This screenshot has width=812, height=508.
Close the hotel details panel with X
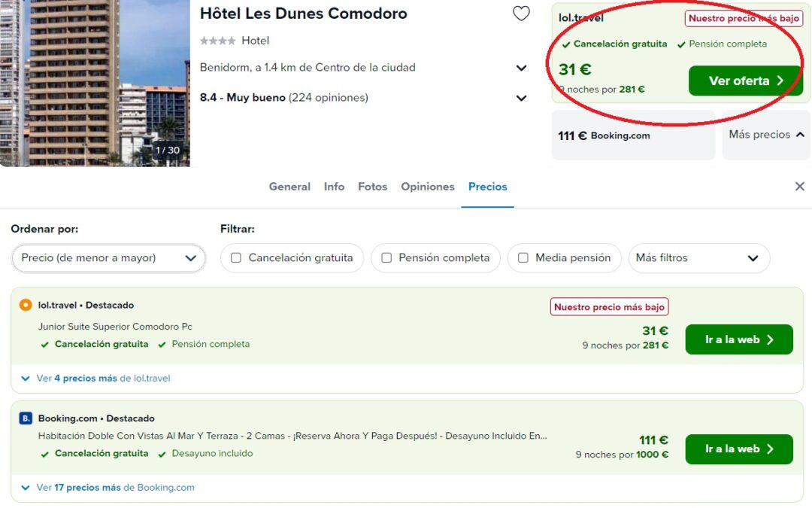coord(799,186)
